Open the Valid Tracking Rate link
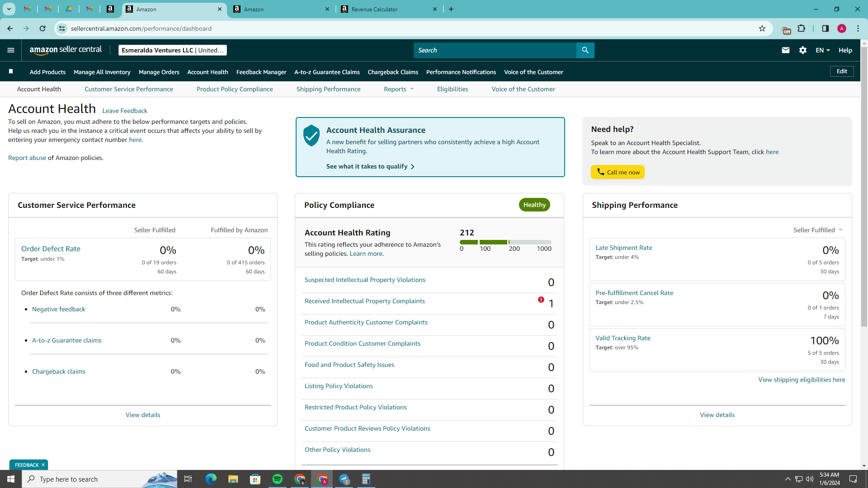Image resolution: width=868 pixels, height=488 pixels. pos(623,338)
